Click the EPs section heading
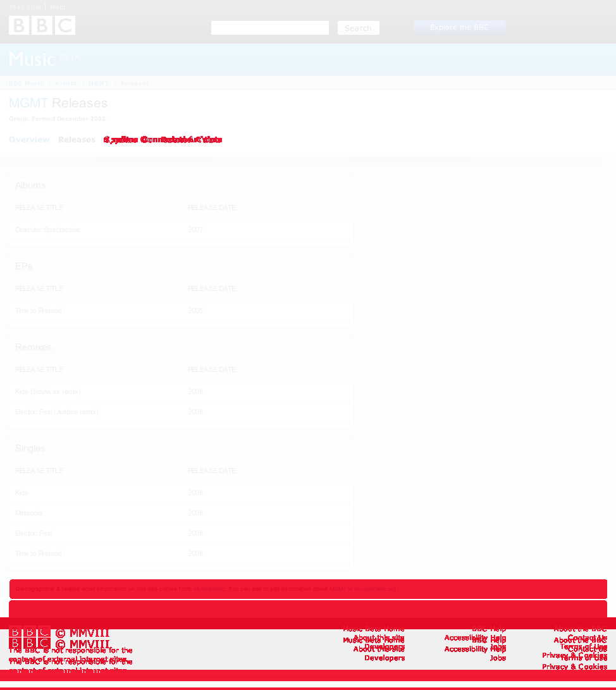 [24, 266]
